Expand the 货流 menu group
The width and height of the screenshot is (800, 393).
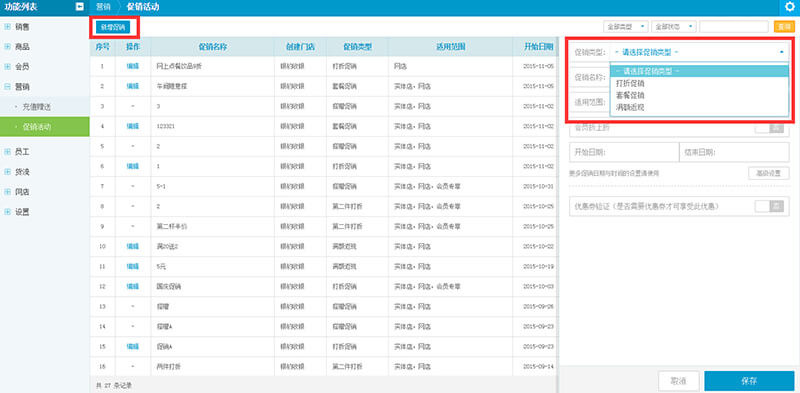[x=7, y=172]
